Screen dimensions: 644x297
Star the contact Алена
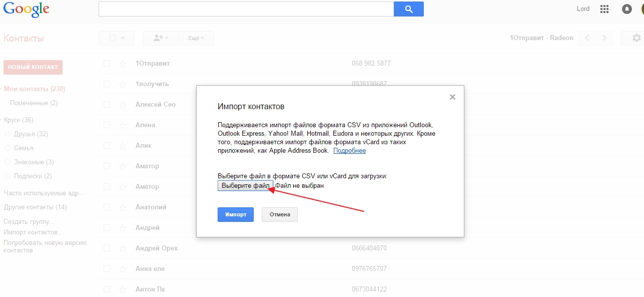pos(122,125)
